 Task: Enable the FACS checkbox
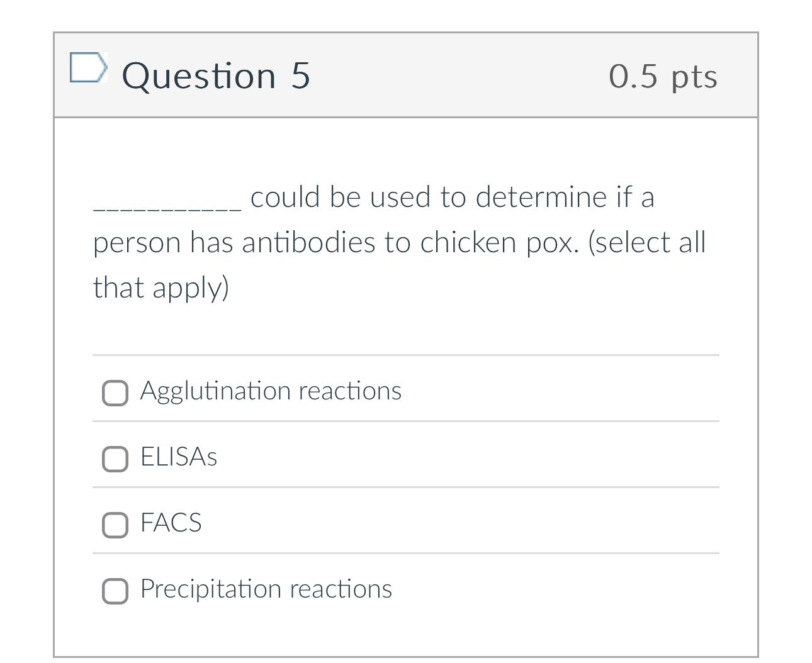pos(115,525)
